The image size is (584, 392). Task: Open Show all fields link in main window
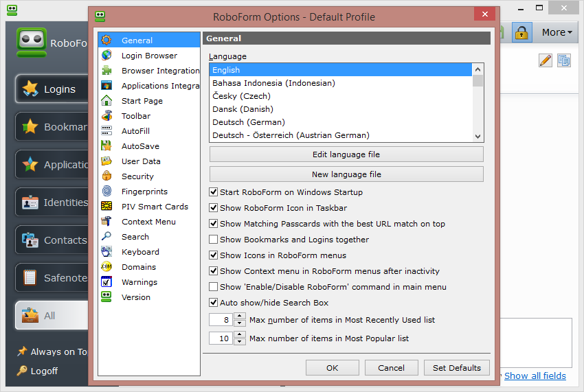pos(535,376)
